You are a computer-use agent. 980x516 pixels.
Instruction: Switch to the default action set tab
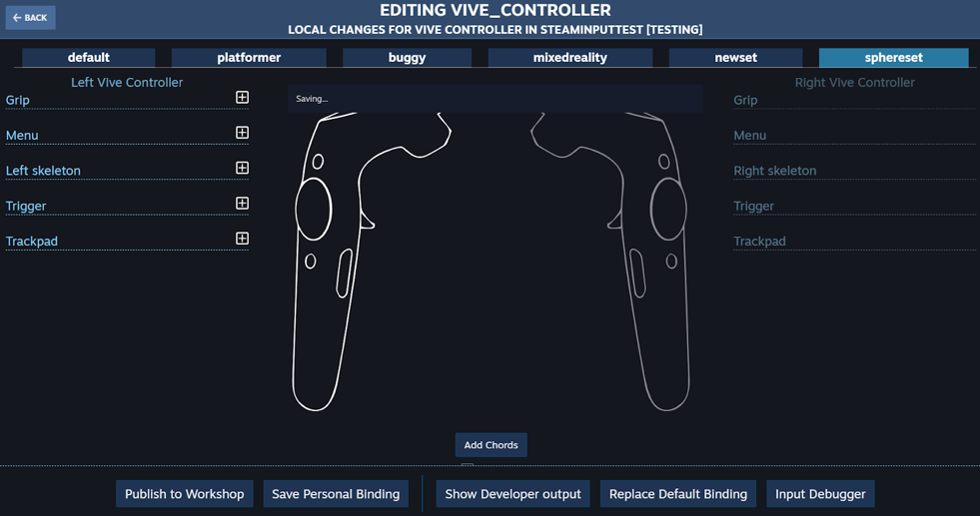point(89,58)
